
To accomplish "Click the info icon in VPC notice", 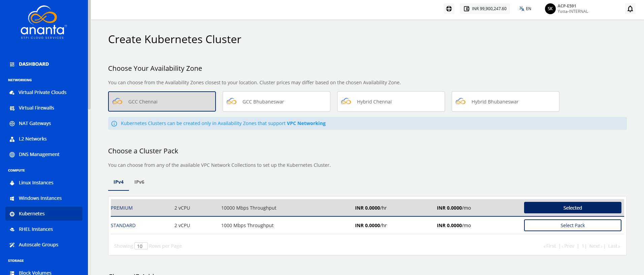I will [x=114, y=124].
